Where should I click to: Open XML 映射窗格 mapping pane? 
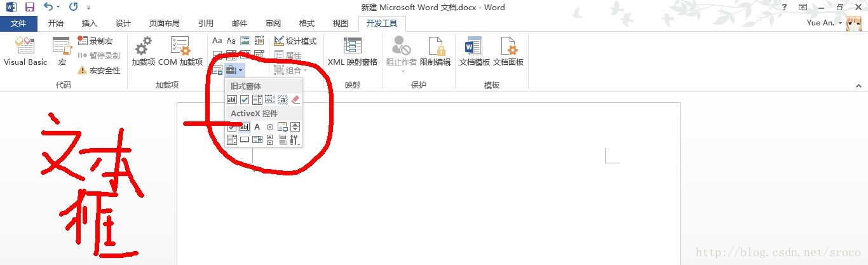click(353, 51)
